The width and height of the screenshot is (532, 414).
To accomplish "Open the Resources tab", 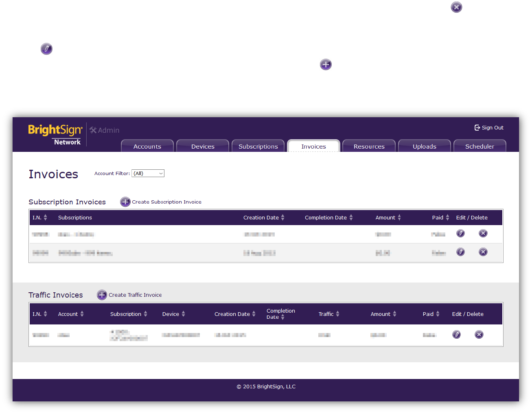I will click(369, 146).
